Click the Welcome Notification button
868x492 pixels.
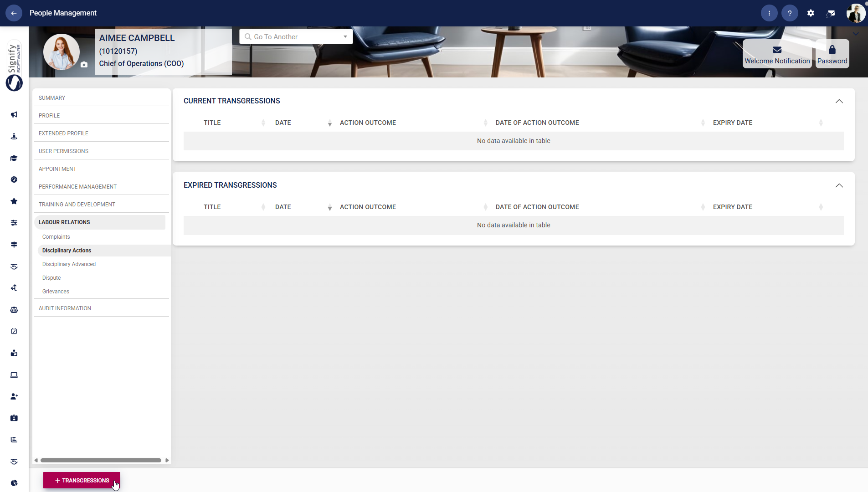(x=777, y=54)
